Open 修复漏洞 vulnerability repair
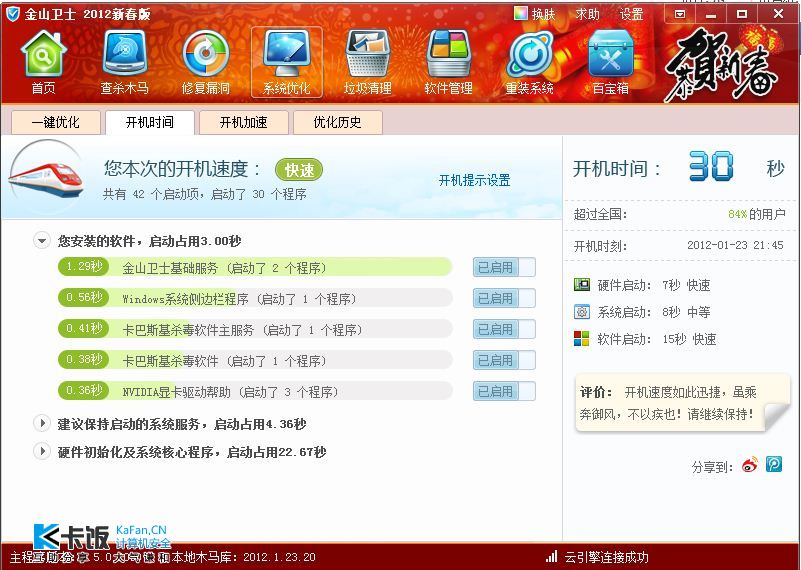 coord(206,62)
